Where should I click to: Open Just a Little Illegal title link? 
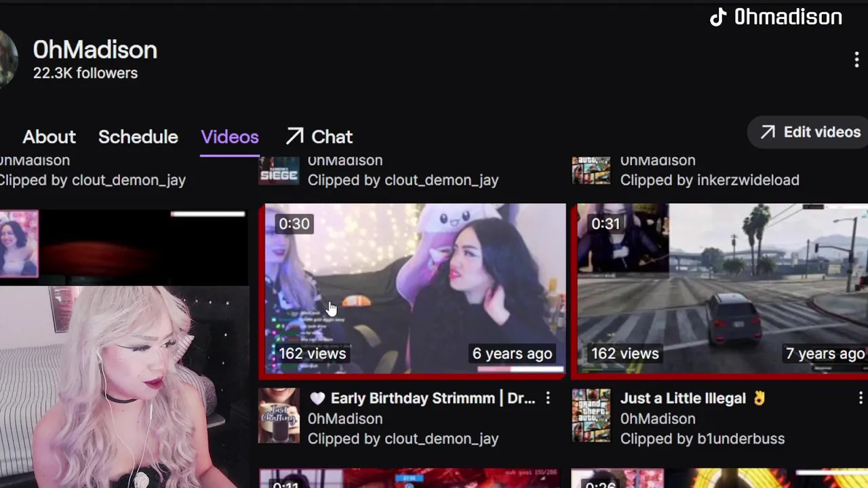point(692,399)
